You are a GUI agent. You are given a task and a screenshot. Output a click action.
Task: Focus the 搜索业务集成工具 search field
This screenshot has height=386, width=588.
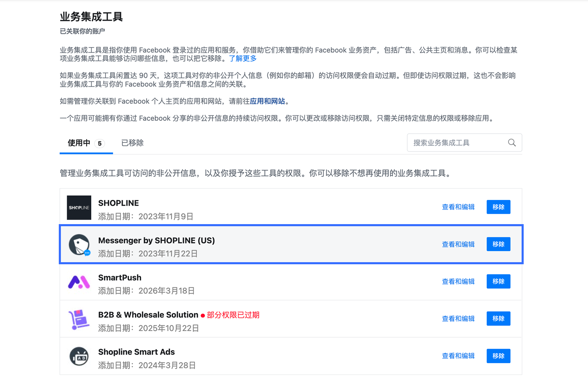coord(465,143)
